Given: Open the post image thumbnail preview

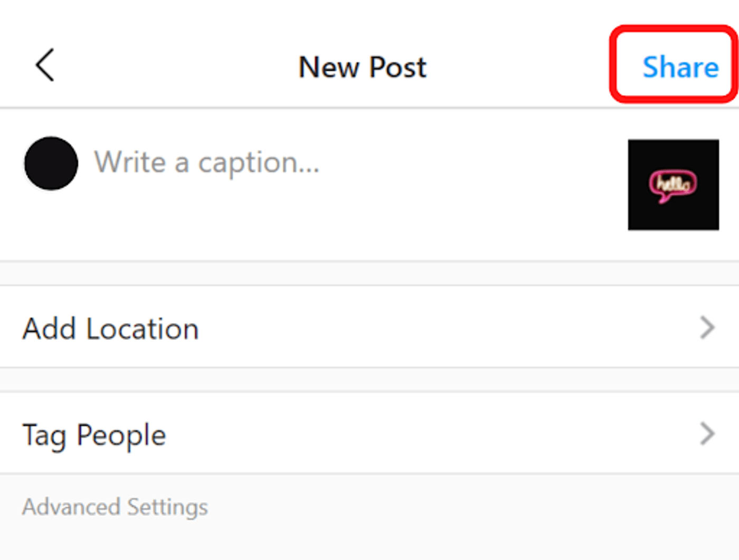Looking at the screenshot, I should [x=673, y=185].
